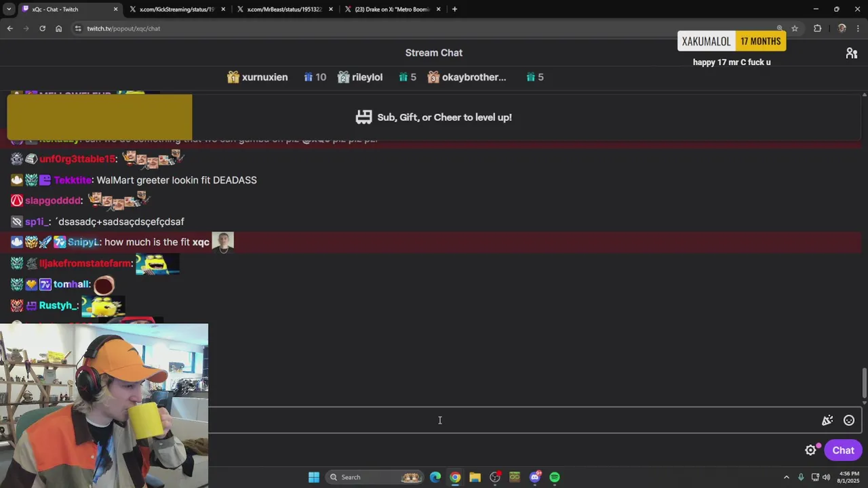Open browser home page

(58, 28)
